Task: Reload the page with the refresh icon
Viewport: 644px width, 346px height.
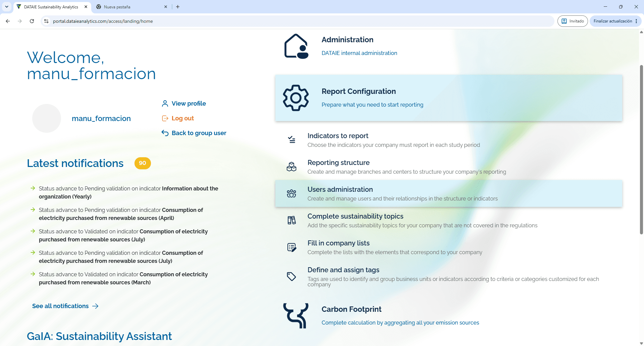Action: 32,21
